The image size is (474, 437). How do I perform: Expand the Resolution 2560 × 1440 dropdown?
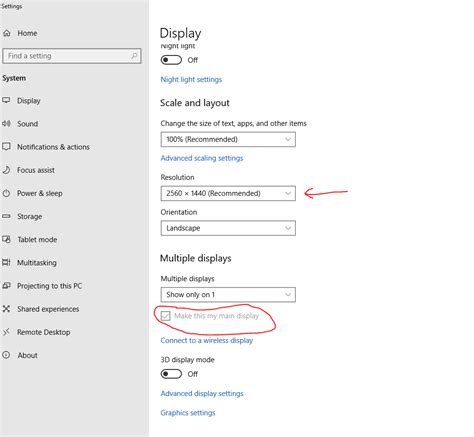click(228, 193)
